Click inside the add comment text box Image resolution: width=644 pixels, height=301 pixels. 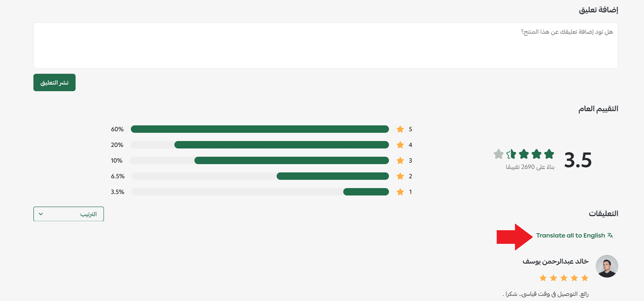326,45
